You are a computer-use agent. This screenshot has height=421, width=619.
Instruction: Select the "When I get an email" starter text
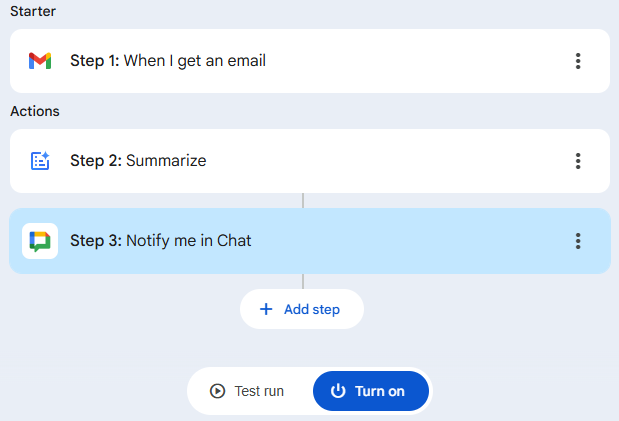pos(195,61)
